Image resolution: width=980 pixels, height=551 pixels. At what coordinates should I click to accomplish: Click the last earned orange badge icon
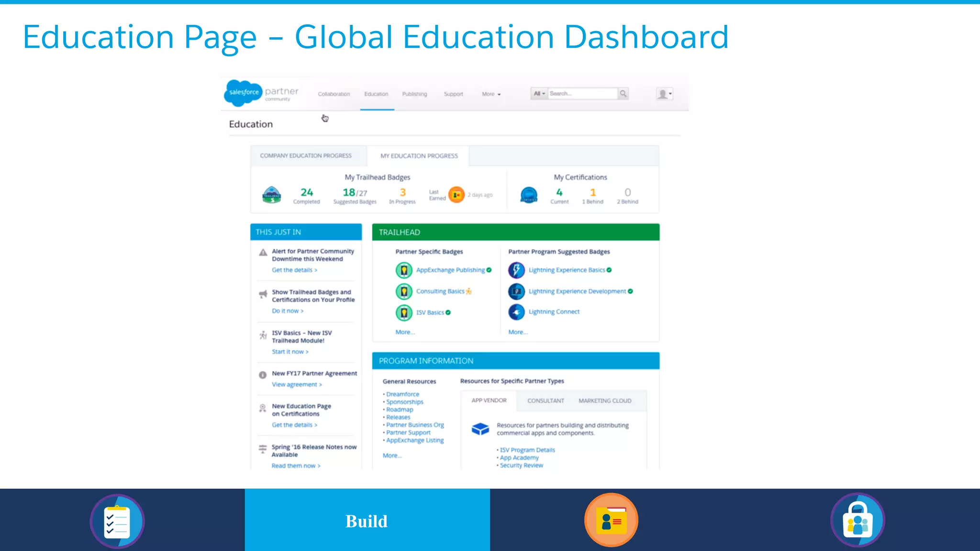457,195
